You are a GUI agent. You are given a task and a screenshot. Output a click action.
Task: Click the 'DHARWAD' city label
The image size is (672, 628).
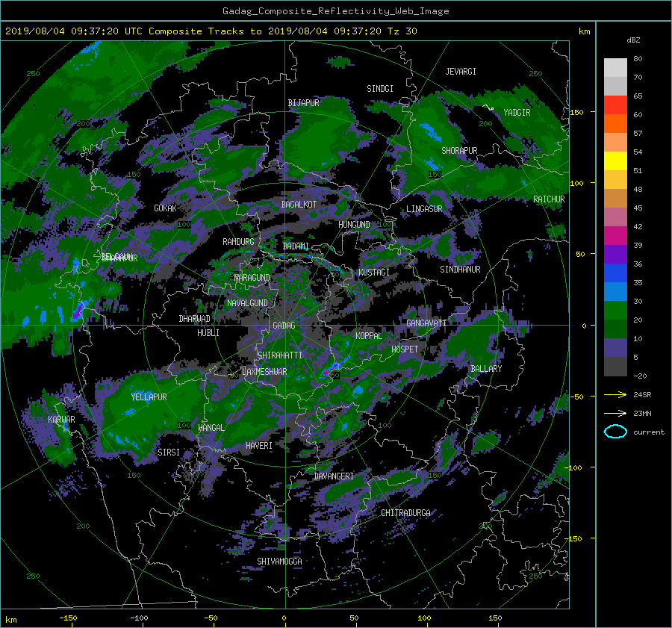pyautogui.click(x=194, y=319)
